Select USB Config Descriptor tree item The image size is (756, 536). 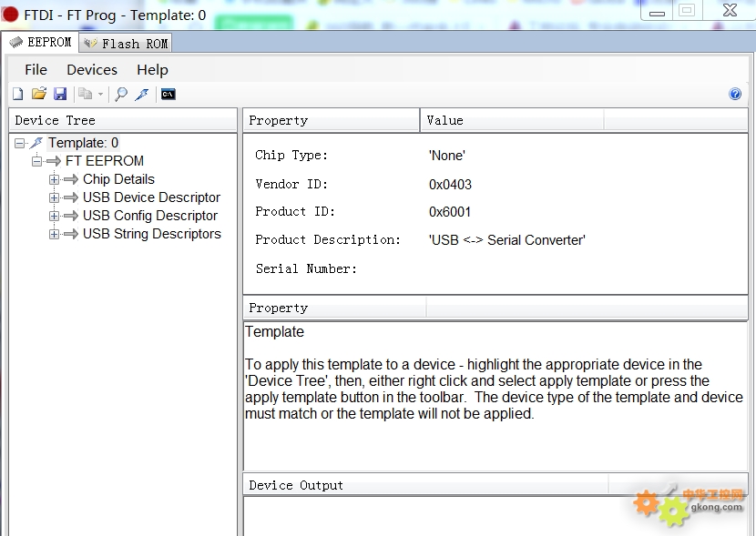point(150,216)
